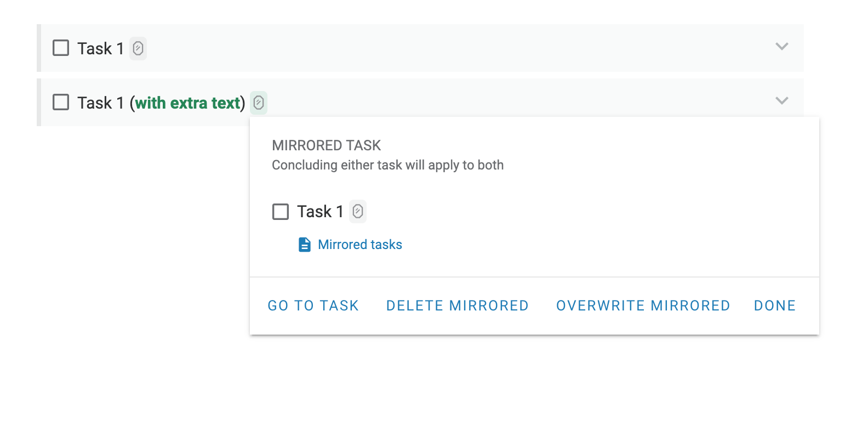Click the top row's Task 1 title
868x441 pixels.
pyautogui.click(x=100, y=48)
